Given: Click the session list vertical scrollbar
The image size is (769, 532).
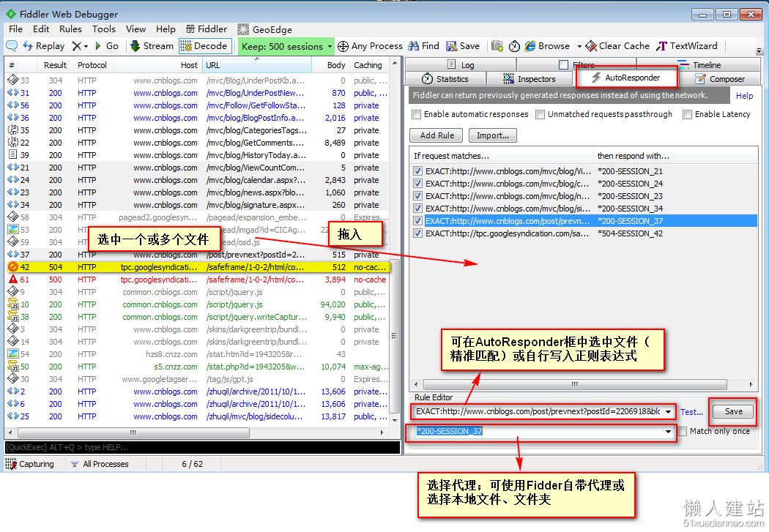Looking at the screenshot, I should tap(394, 337).
